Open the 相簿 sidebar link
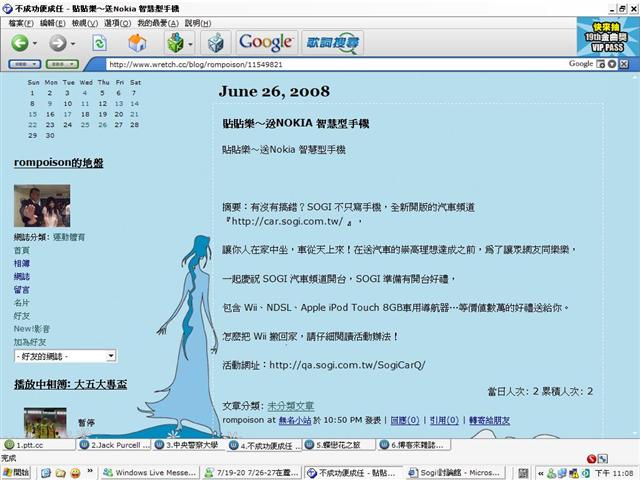The width and height of the screenshot is (640, 480). tap(22, 264)
